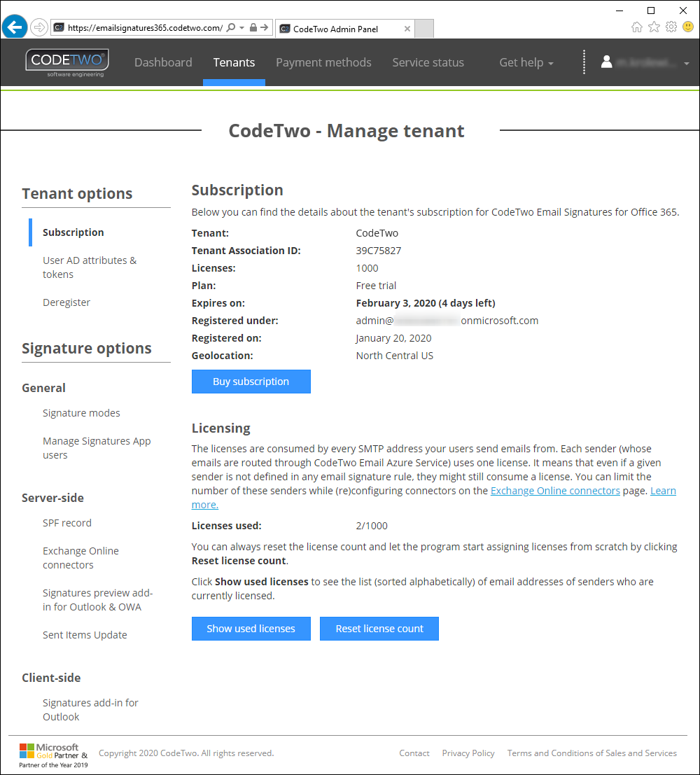The width and height of the screenshot is (700, 775).
Task: Open Signatures add-in for Outlook
Action: pos(90,710)
